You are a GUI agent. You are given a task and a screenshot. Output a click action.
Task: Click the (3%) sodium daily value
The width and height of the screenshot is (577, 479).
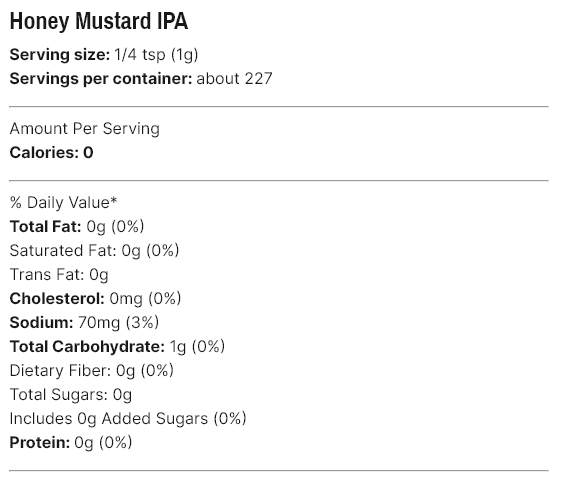142,323
